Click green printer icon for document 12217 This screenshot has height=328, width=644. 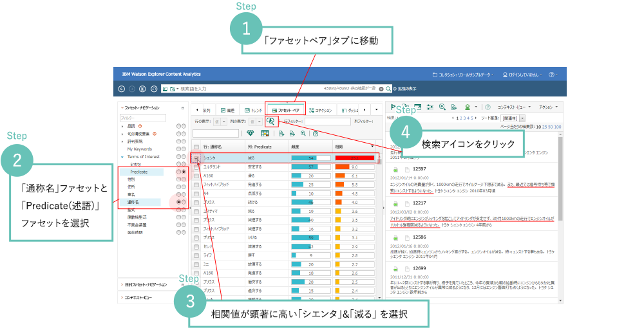coord(395,203)
